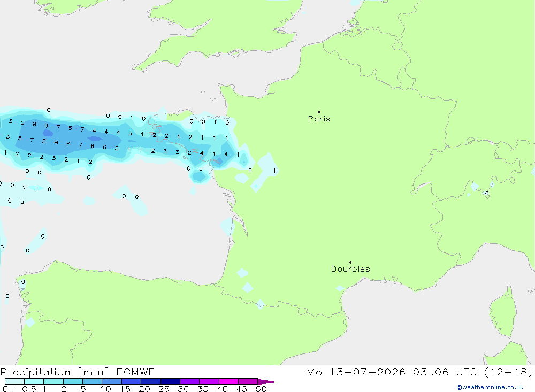Pick the 40–45 mm magenta legend swatch
The image size is (535, 392).
click(x=228, y=381)
